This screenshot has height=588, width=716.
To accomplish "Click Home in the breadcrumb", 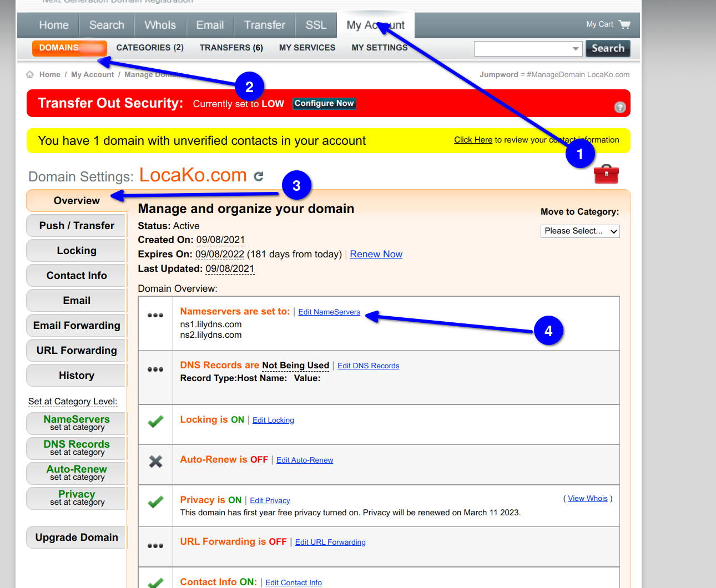I will point(49,74).
